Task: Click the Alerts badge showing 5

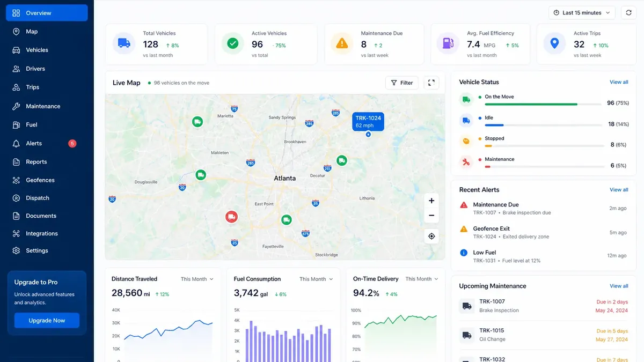Action: pyautogui.click(x=72, y=143)
